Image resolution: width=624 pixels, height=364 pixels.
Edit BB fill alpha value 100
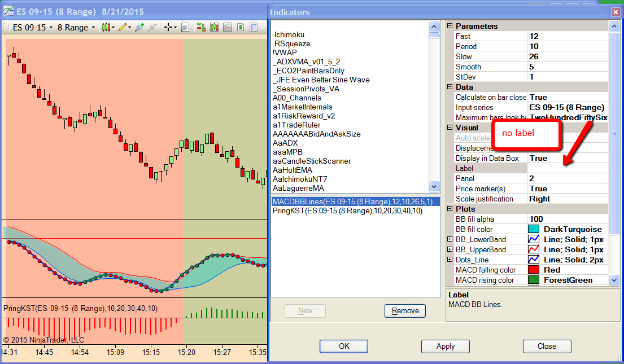pos(568,219)
